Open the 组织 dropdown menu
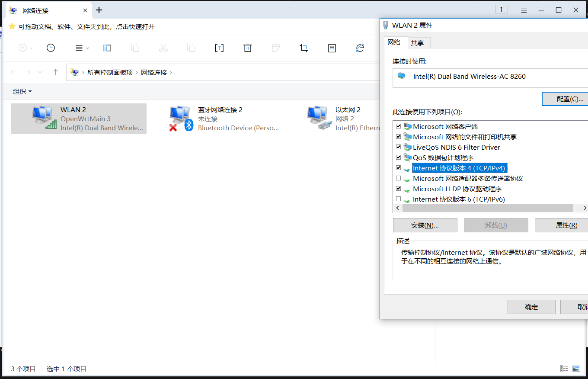The height and width of the screenshot is (379, 588). click(22, 91)
